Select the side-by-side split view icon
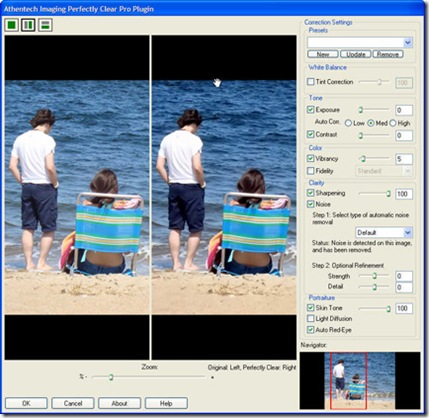The height and width of the screenshot is (418, 429). pos(28,25)
